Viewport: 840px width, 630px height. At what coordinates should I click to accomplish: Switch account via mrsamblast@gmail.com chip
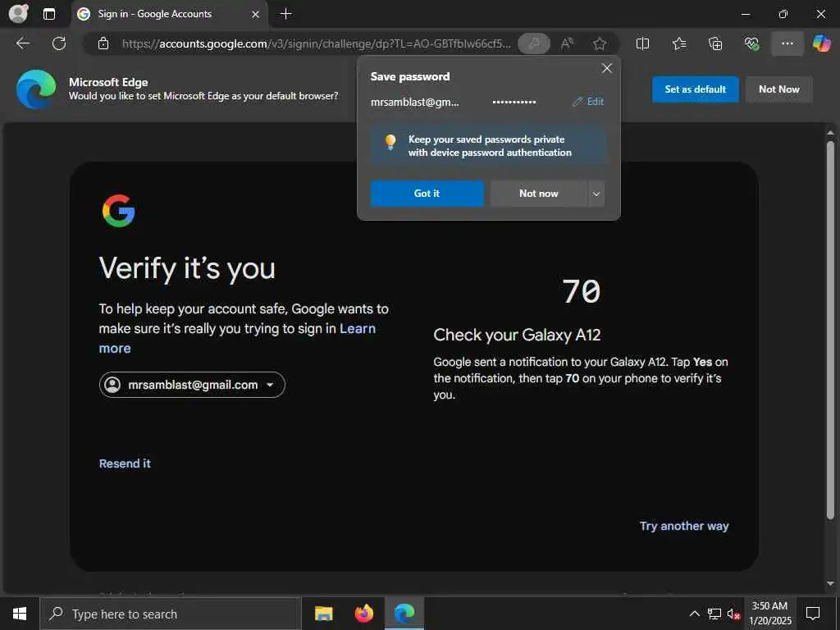192,385
